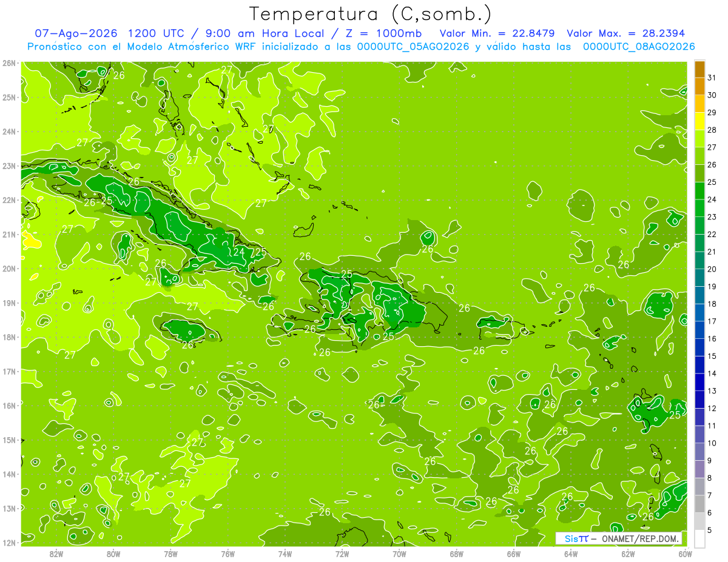Click the "24" label on temperature scale
This screenshot has height=562, width=728.
tap(712, 199)
